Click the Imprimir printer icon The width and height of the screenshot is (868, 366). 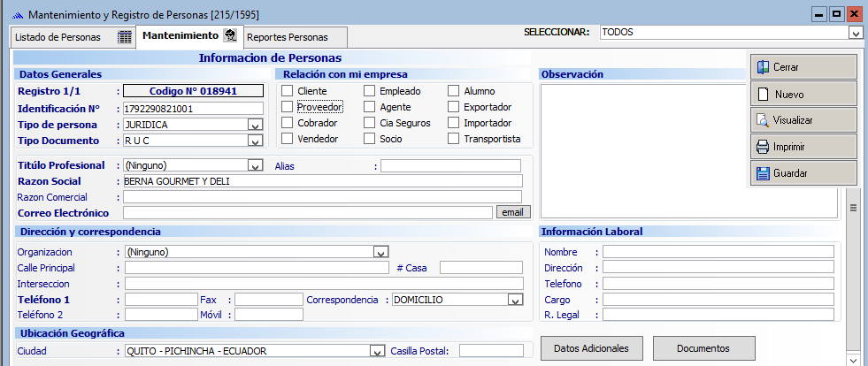click(762, 147)
